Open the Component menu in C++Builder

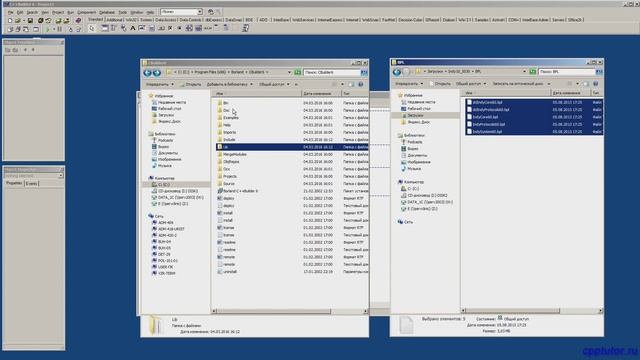pos(86,12)
